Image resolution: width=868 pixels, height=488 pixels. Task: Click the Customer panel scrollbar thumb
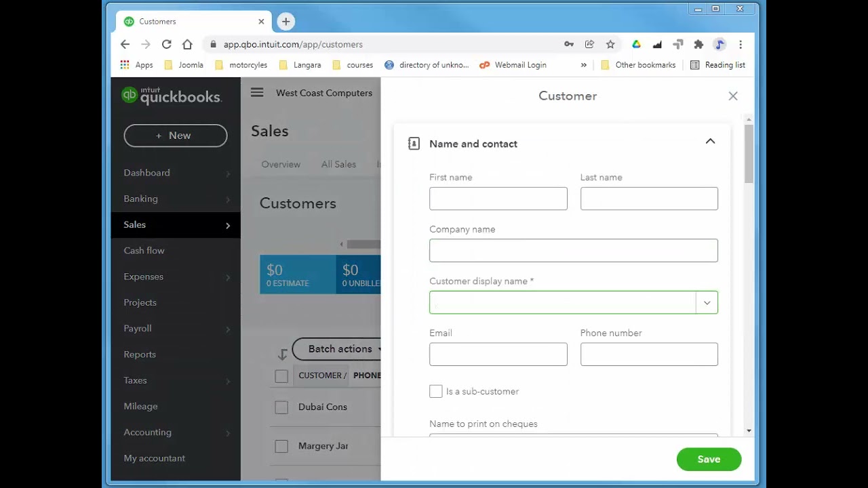749,153
